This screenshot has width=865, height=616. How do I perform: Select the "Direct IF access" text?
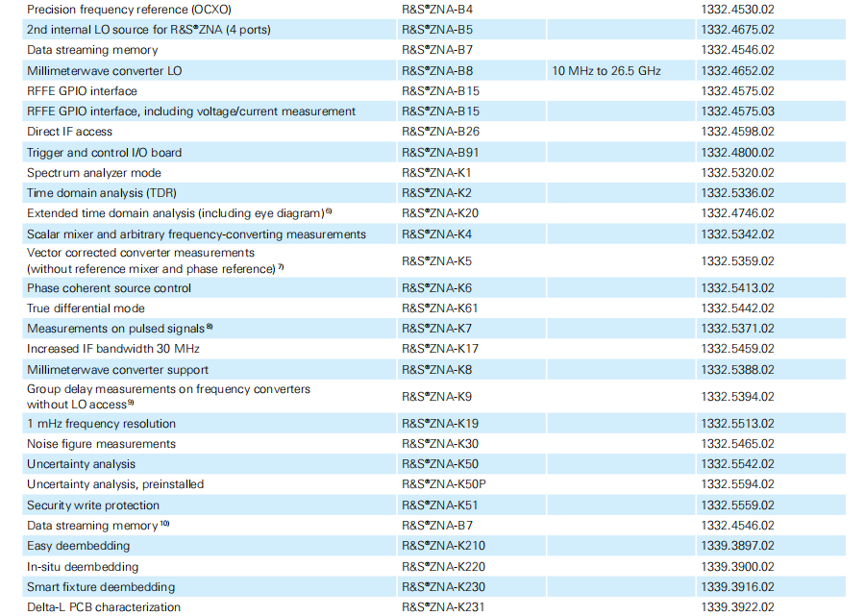(x=69, y=132)
